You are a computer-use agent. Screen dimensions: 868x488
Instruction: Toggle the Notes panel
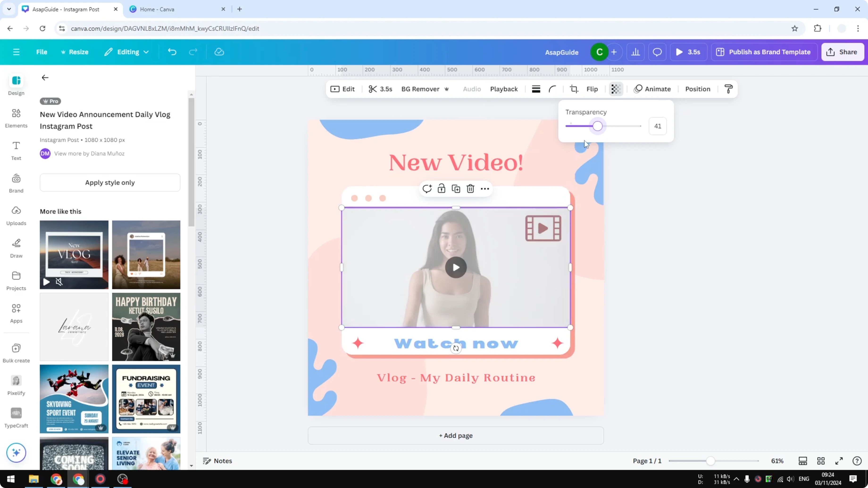[217, 461]
